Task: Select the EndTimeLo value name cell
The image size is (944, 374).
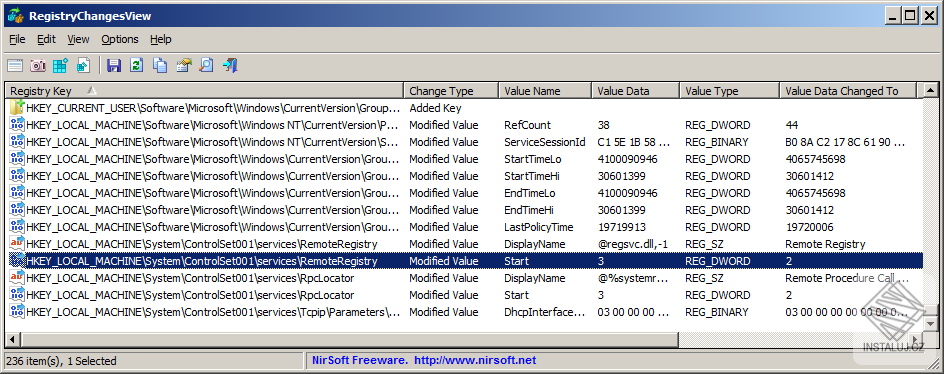Action: click(529, 193)
